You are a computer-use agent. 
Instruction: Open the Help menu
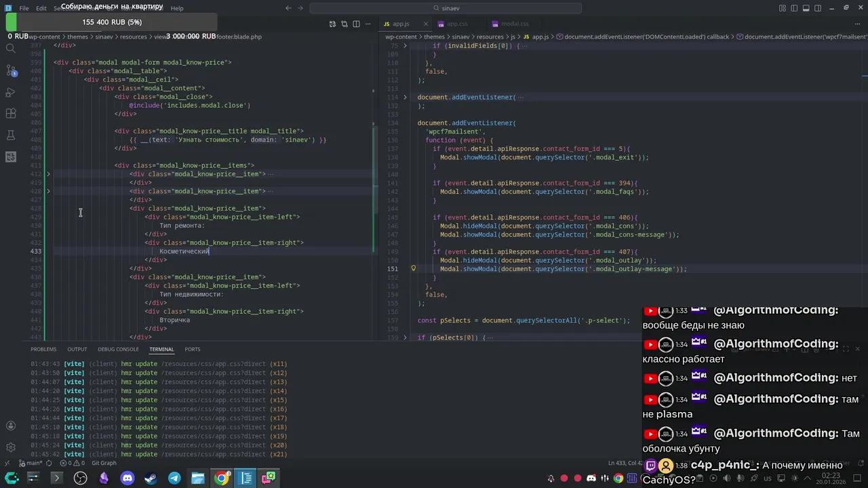pos(177,8)
